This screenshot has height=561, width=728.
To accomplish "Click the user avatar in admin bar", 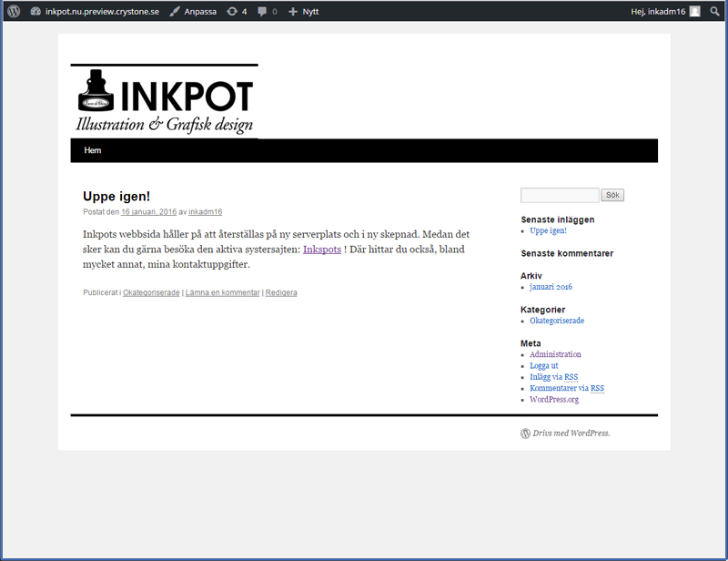I will point(694,11).
